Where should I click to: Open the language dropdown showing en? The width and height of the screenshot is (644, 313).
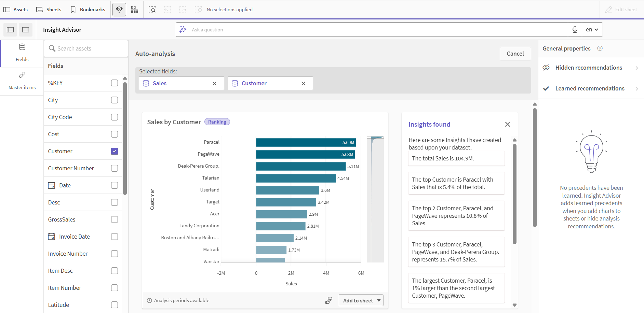coord(592,29)
